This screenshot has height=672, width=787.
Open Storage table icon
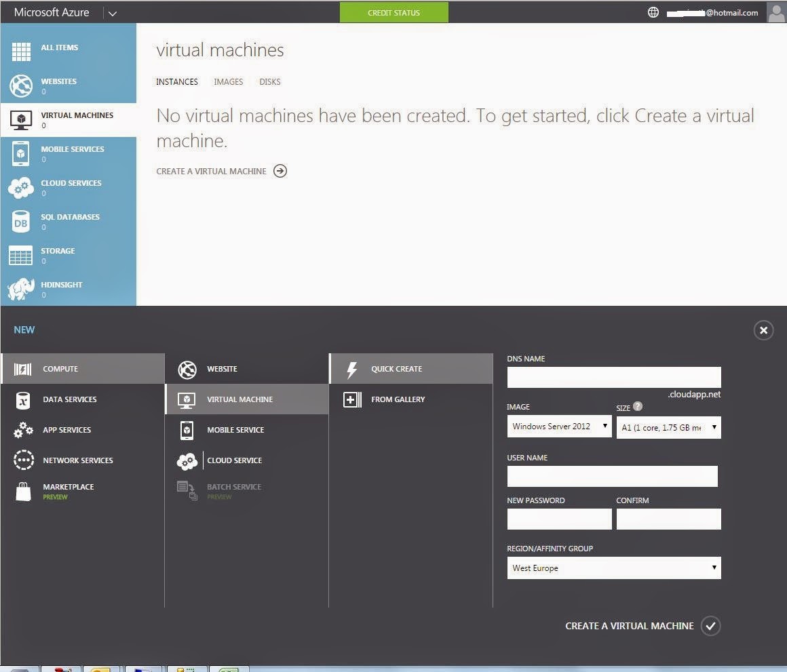(x=20, y=255)
